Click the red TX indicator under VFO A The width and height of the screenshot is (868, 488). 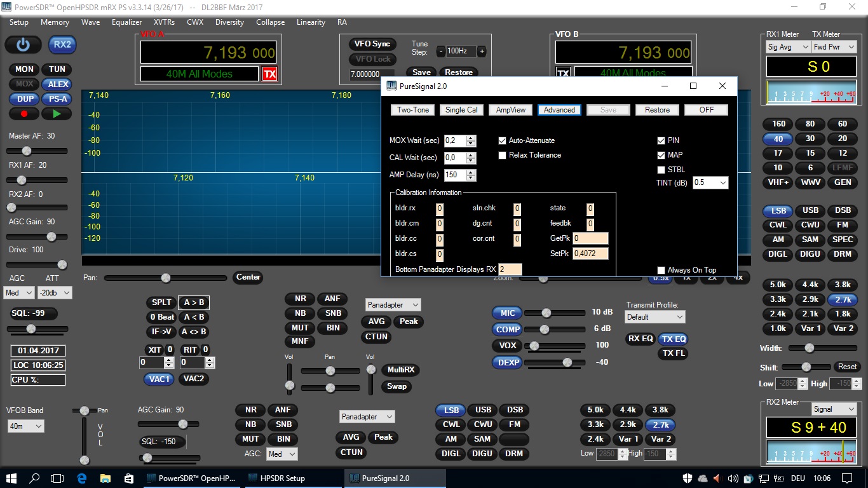pos(270,74)
